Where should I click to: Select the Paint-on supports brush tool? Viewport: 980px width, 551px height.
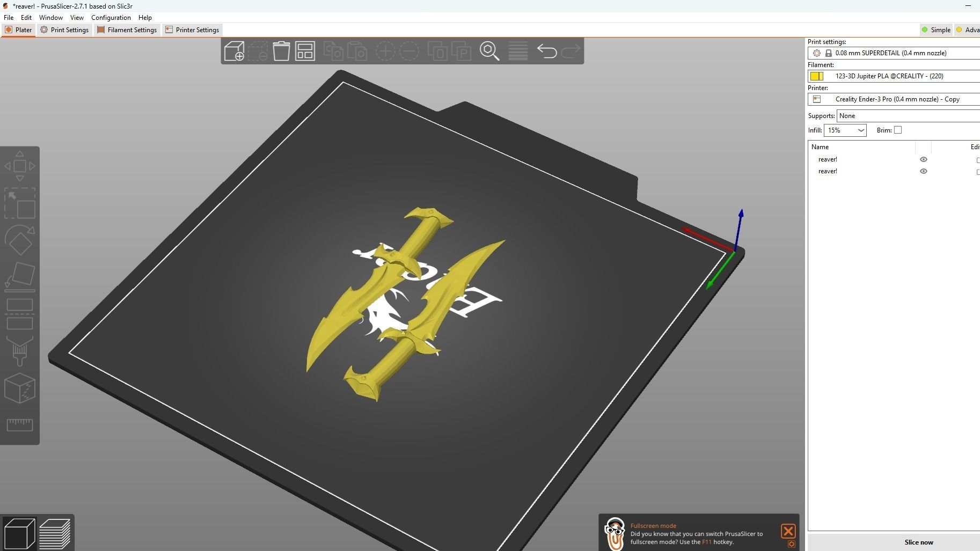coord(20,351)
